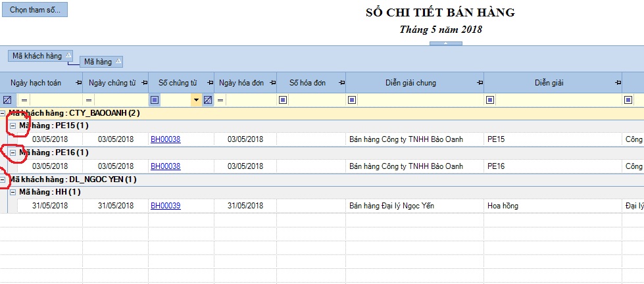644x284 pixels.
Task: Sort by the Mã hàng group chip
Action: point(101,62)
